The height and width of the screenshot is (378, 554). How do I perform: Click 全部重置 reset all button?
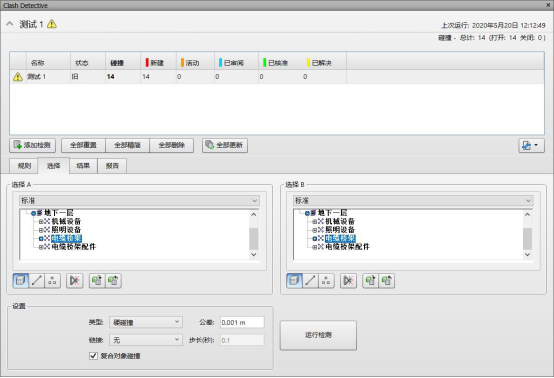83,145
